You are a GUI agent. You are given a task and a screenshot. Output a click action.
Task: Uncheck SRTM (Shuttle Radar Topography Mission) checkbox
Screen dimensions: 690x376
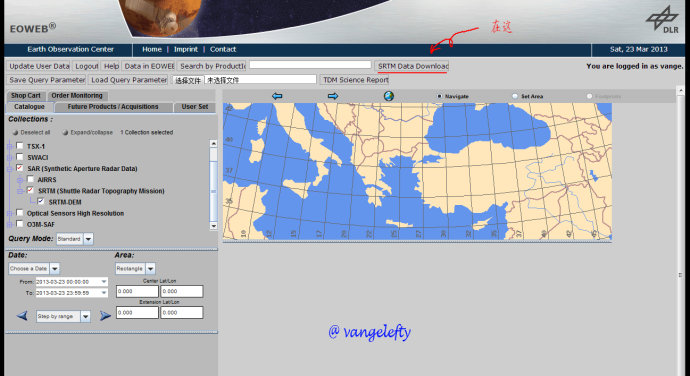click(30, 190)
